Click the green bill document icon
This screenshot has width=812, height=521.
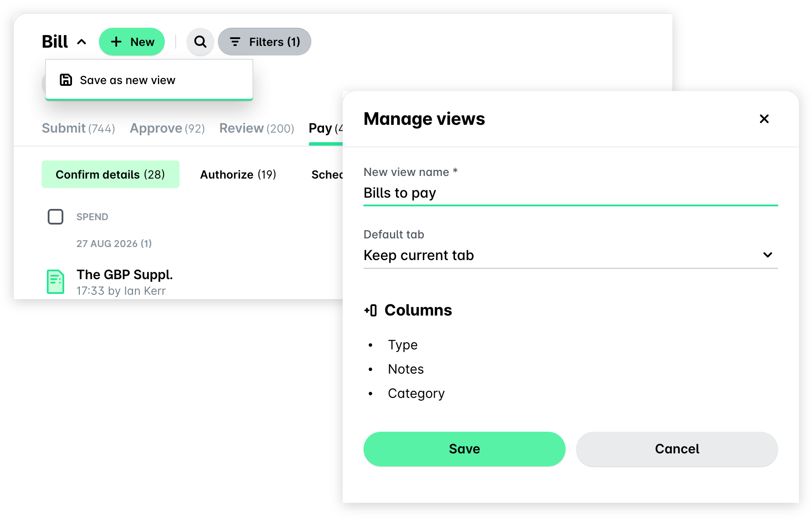tap(56, 282)
